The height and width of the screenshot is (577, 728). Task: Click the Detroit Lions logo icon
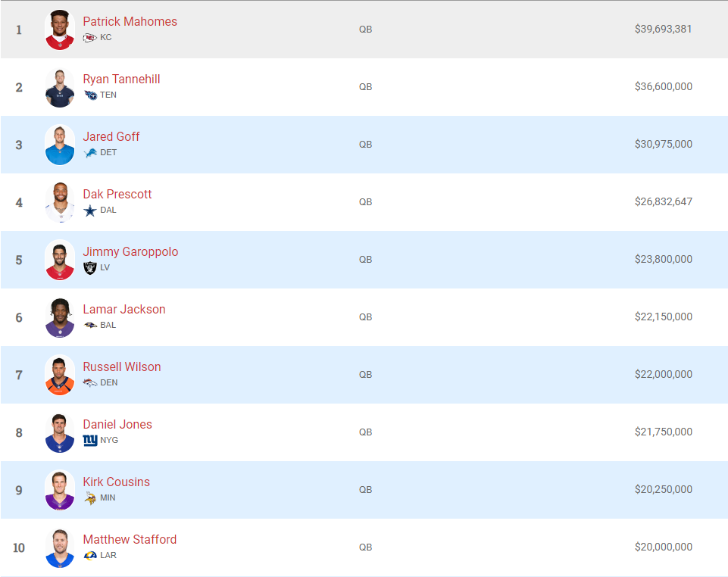point(90,153)
